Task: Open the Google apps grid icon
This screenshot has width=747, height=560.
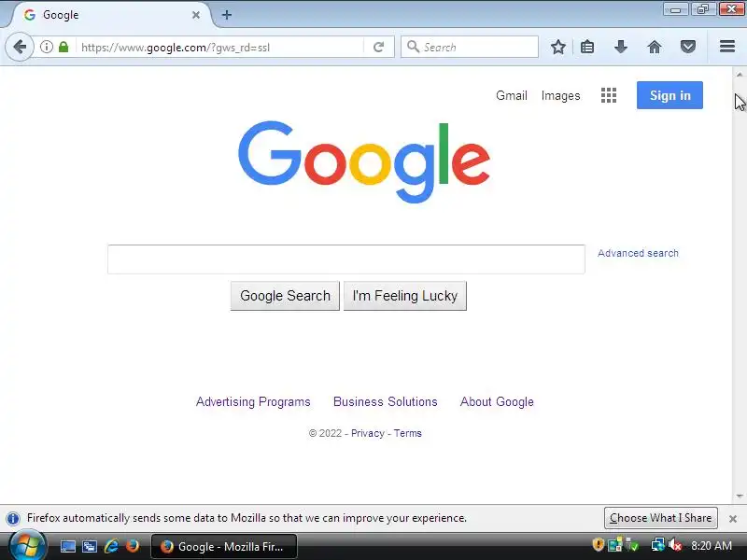Action: 609,95
